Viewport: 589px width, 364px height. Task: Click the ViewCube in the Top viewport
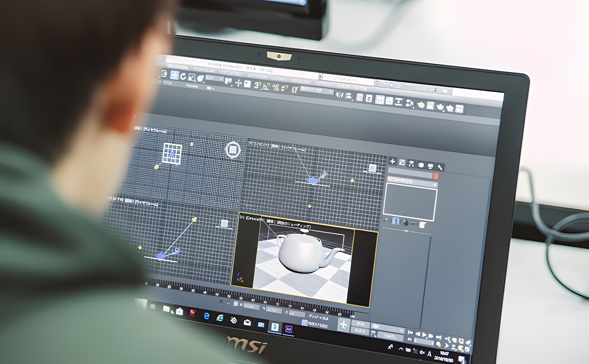(233, 150)
